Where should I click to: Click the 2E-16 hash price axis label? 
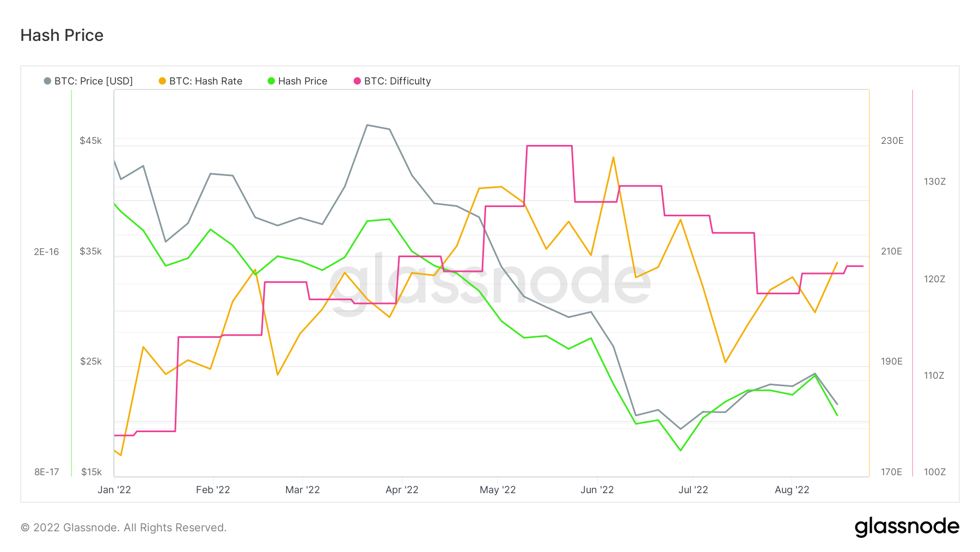pyautogui.click(x=46, y=252)
